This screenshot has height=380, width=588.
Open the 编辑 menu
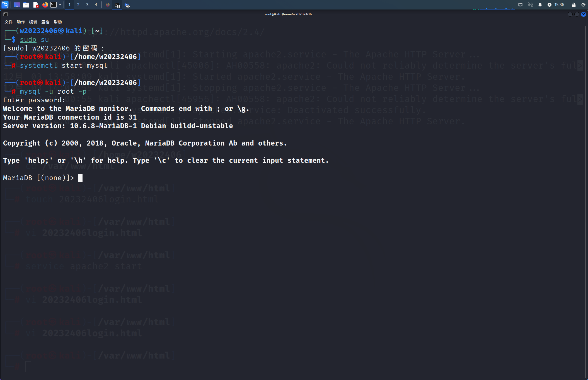tap(33, 22)
